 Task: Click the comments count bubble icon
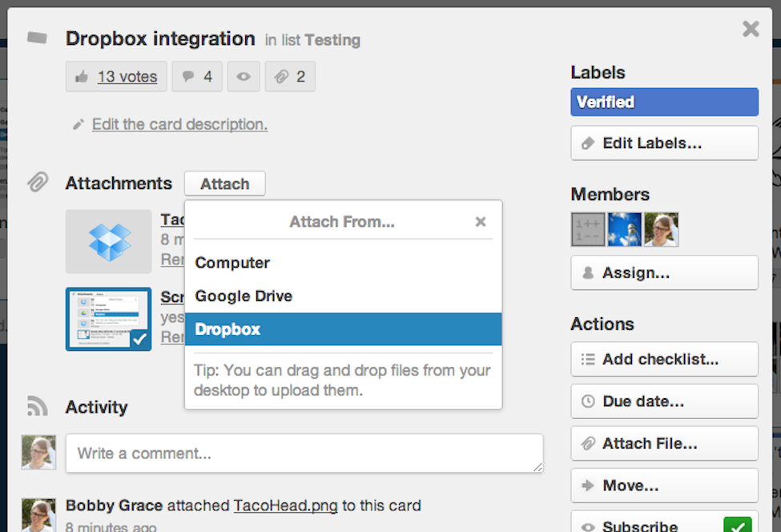coord(197,77)
